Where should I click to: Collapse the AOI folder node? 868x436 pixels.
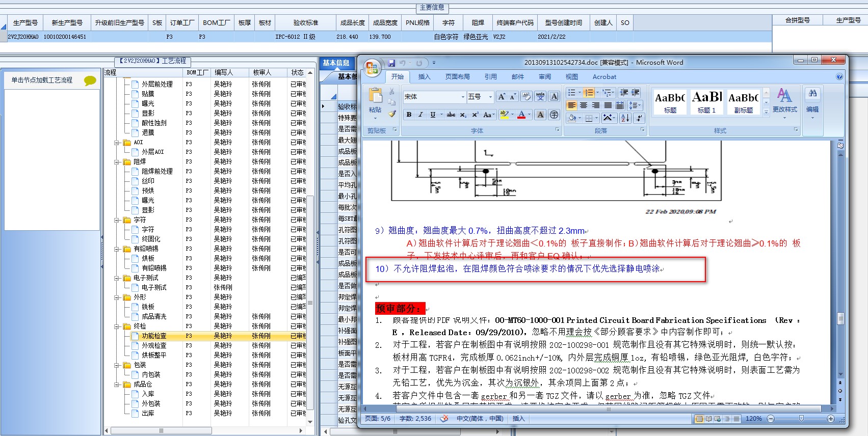118,143
